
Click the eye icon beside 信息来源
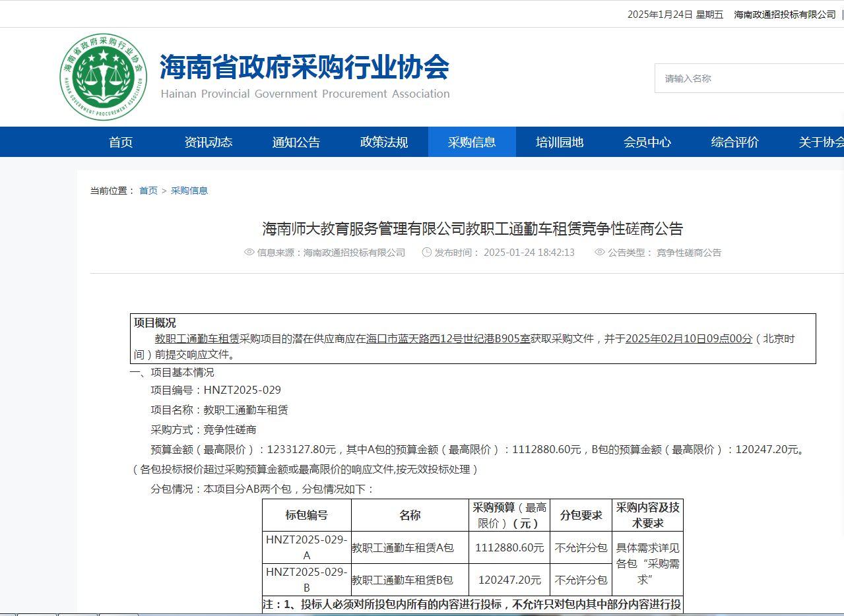coord(249,253)
